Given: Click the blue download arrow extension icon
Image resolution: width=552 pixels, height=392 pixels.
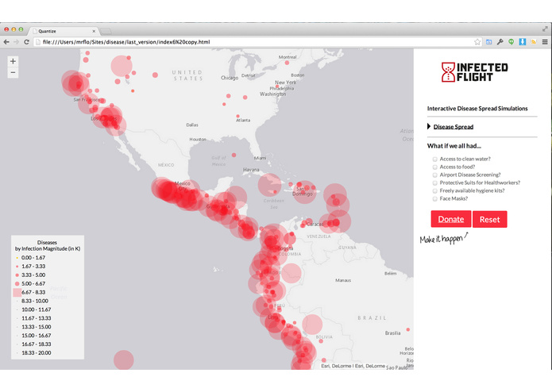Looking at the screenshot, I should [x=523, y=42].
